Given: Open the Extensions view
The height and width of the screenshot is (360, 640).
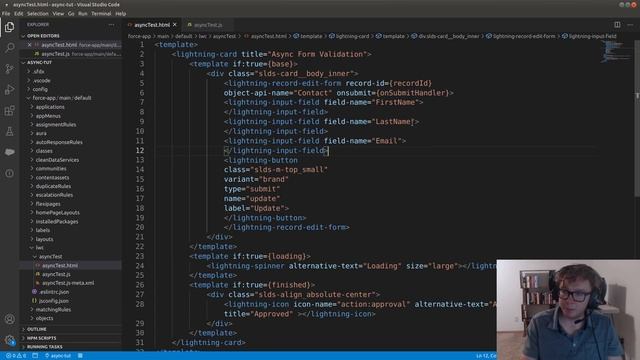Looking at the screenshot, I should tap(9, 111).
